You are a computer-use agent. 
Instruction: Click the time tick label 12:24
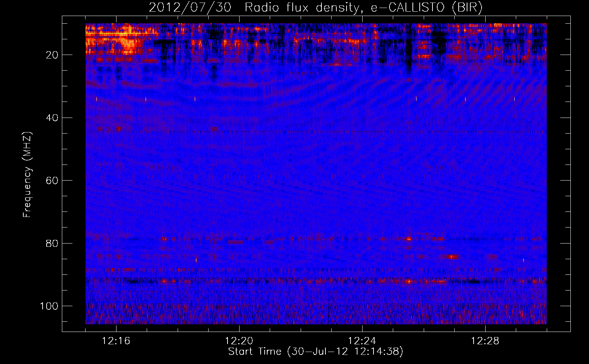click(x=362, y=341)
